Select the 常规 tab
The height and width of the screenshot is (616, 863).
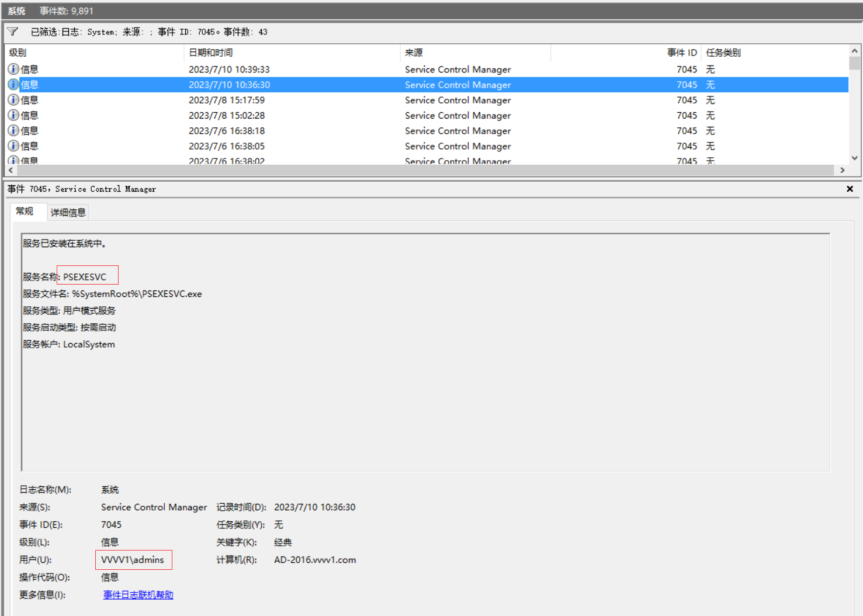tap(27, 212)
